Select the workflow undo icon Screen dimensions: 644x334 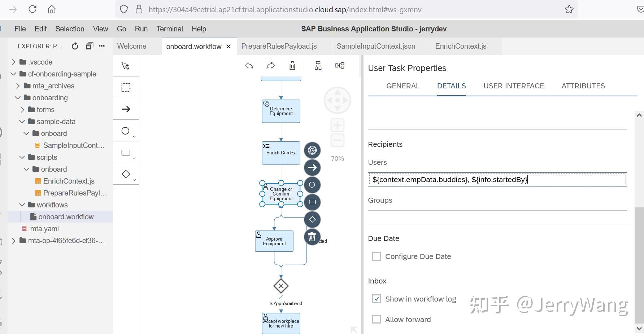pos(249,65)
